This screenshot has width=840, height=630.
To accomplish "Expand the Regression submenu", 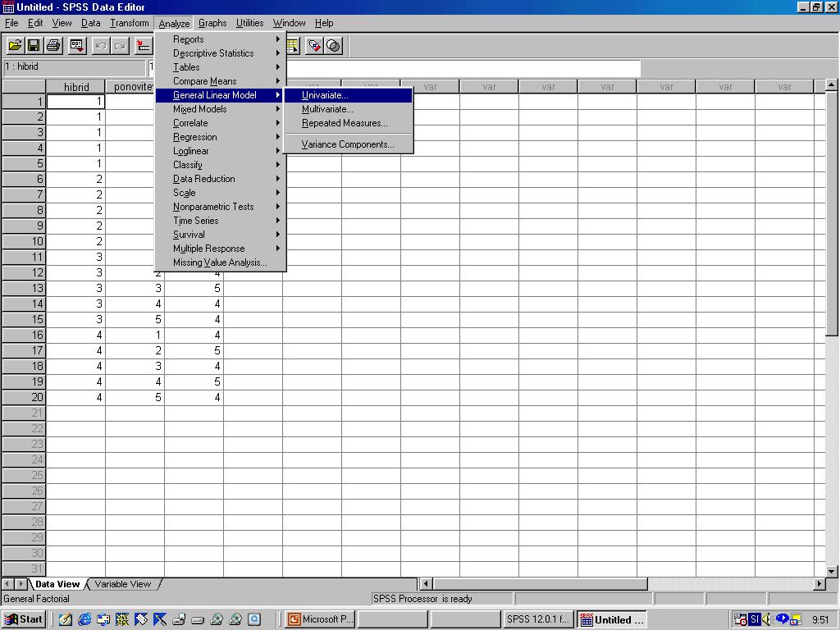I will [220, 137].
